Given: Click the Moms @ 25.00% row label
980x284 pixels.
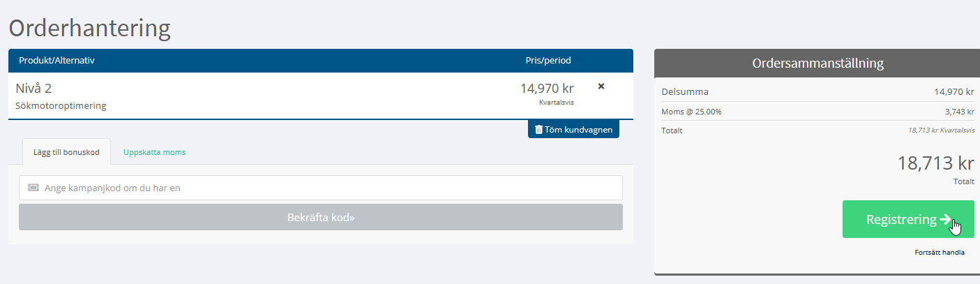Looking at the screenshot, I should point(691,112).
